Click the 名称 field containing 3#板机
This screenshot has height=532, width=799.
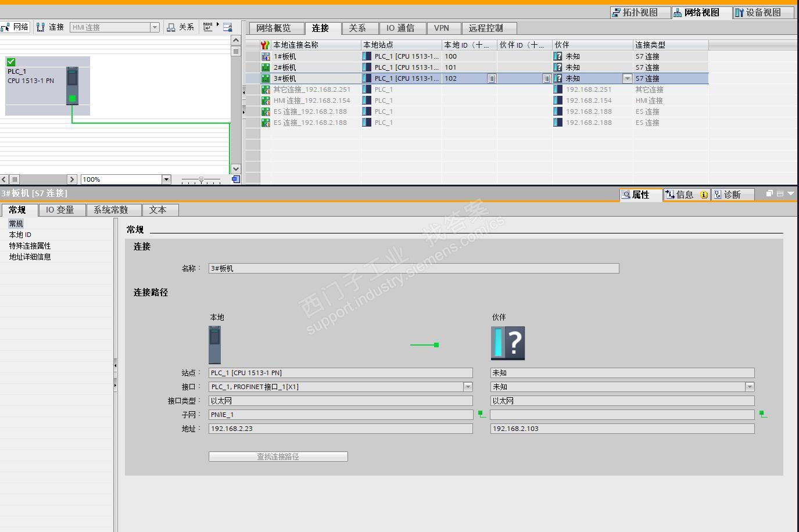point(414,268)
